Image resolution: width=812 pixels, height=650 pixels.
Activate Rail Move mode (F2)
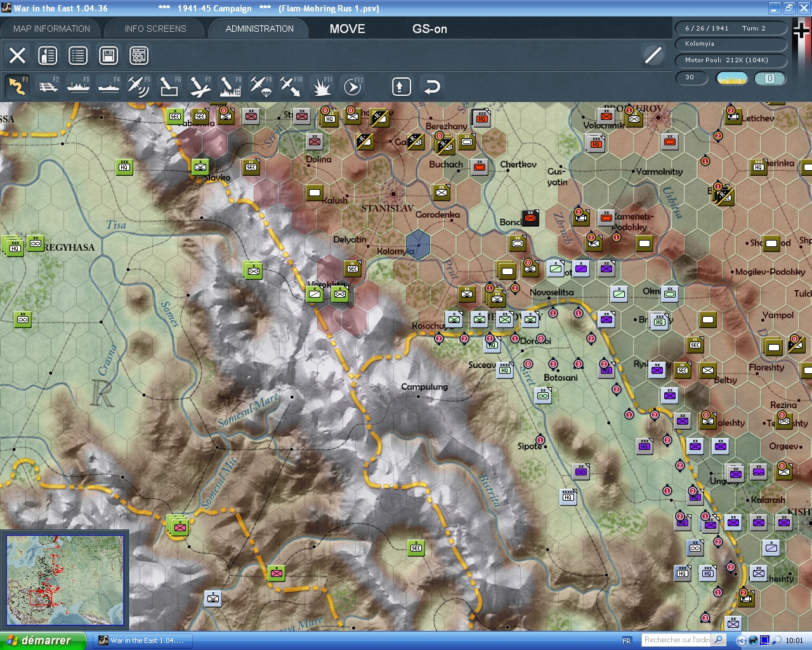click(x=48, y=86)
